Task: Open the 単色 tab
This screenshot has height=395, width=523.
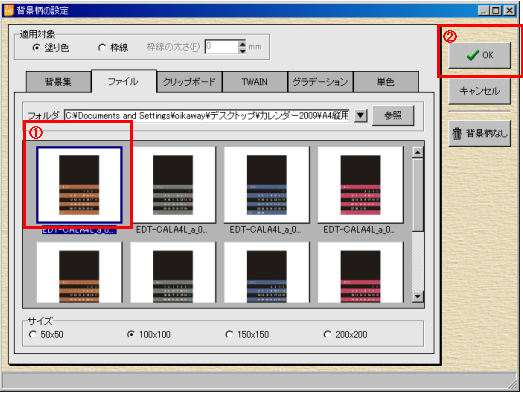Action: point(386,82)
